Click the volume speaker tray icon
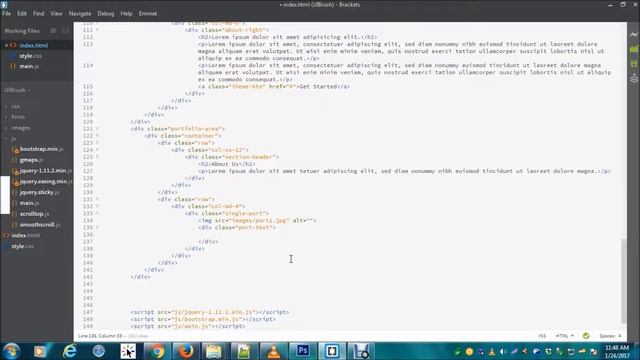Image resolution: width=640 pixels, height=360 pixels. [502, 351]
